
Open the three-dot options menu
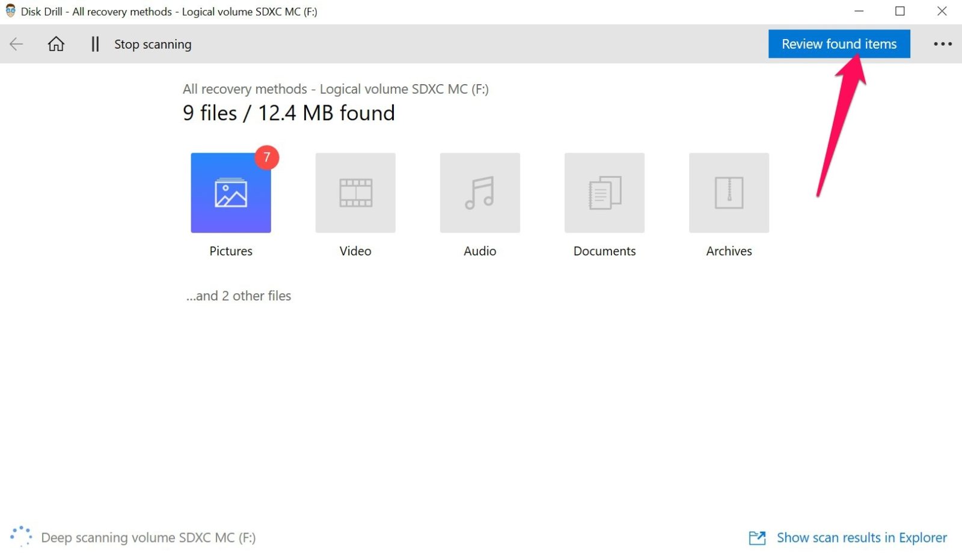tap(943, 43)
